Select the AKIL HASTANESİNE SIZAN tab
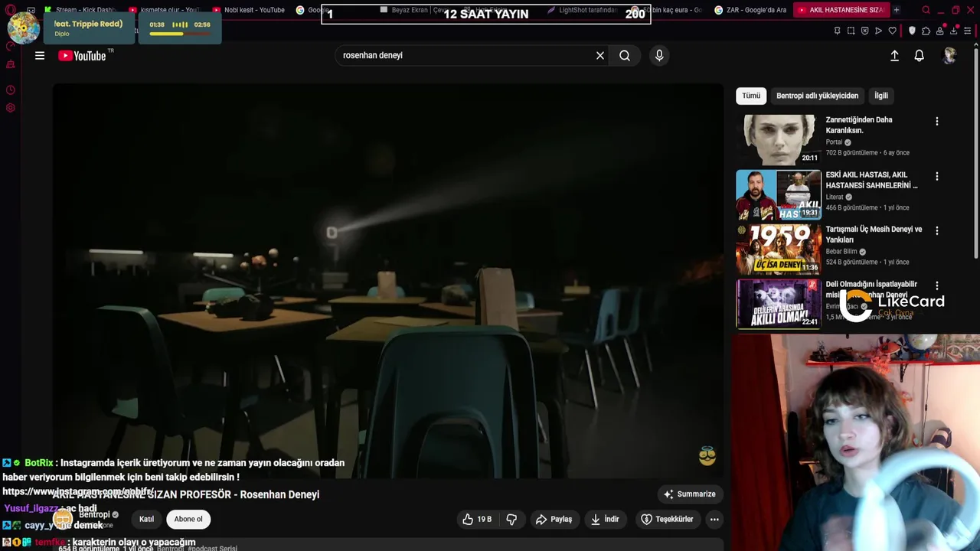 click(x=841, y=10)
